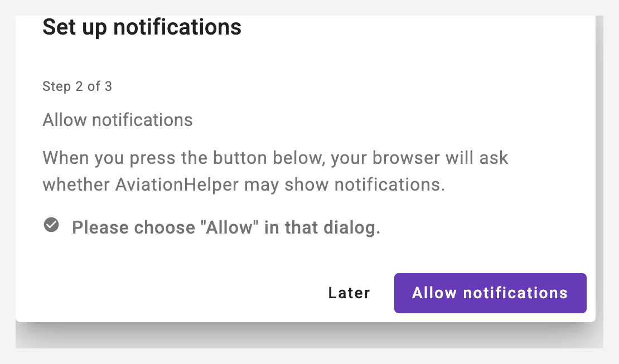
Task: Click the 'Please choose "Allow"' instruction text
Action: point(226,227)
